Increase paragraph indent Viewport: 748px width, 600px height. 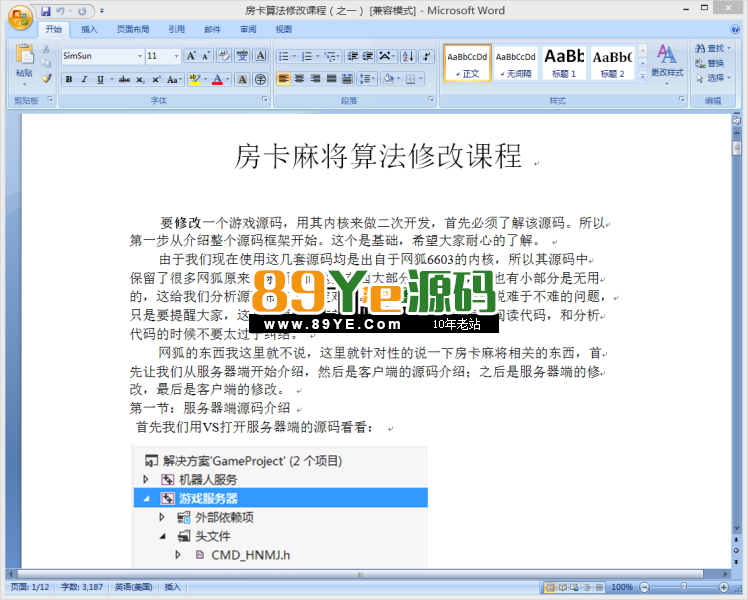coord(368,56)
